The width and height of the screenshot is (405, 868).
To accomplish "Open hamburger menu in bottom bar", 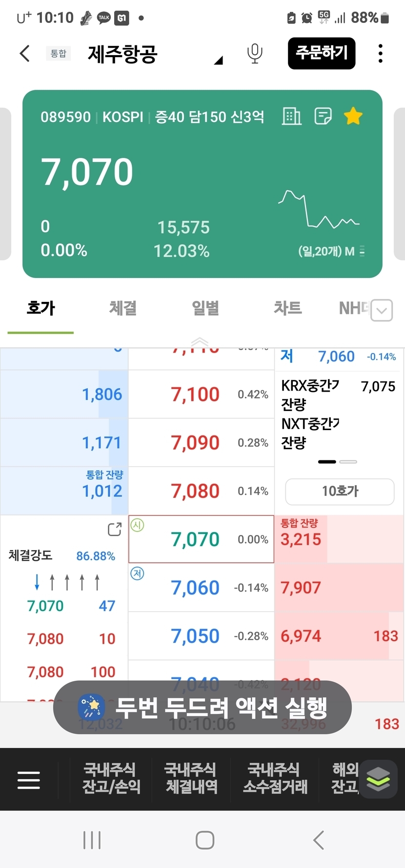I will pos(29,780).
